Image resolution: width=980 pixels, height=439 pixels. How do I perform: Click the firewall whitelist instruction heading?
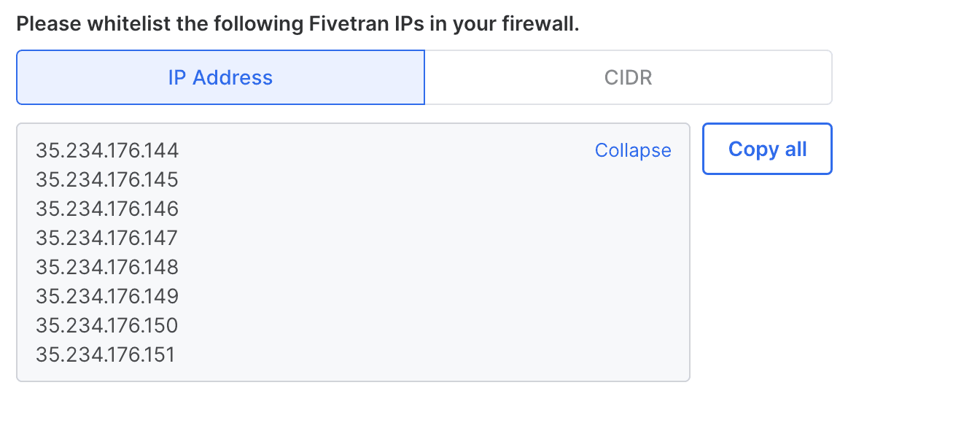(299, 23)
